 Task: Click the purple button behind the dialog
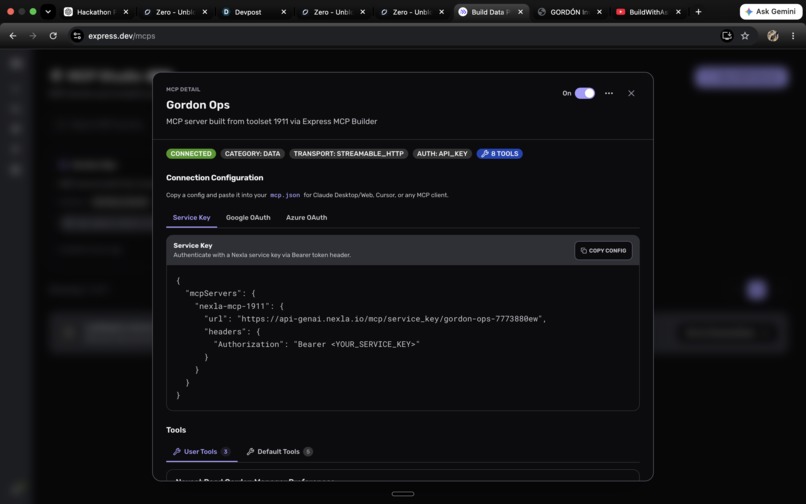(741, 78)
